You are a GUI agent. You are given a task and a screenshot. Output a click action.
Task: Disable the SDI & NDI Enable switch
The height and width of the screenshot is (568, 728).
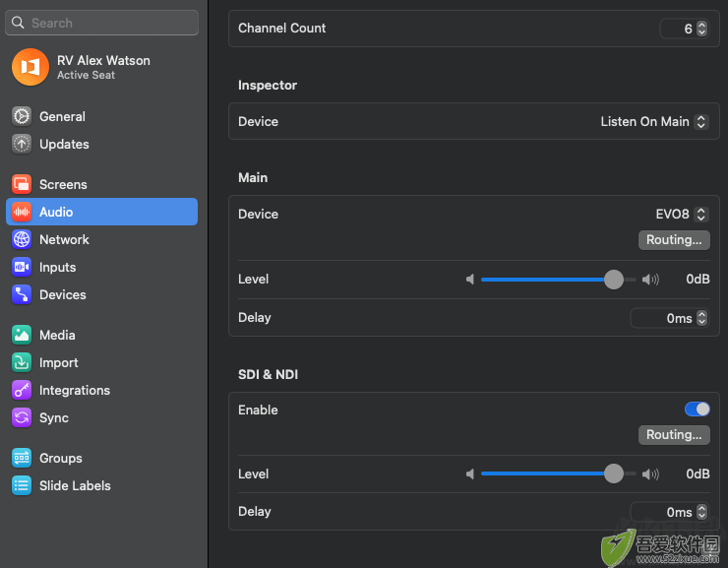tap(697, 410)
